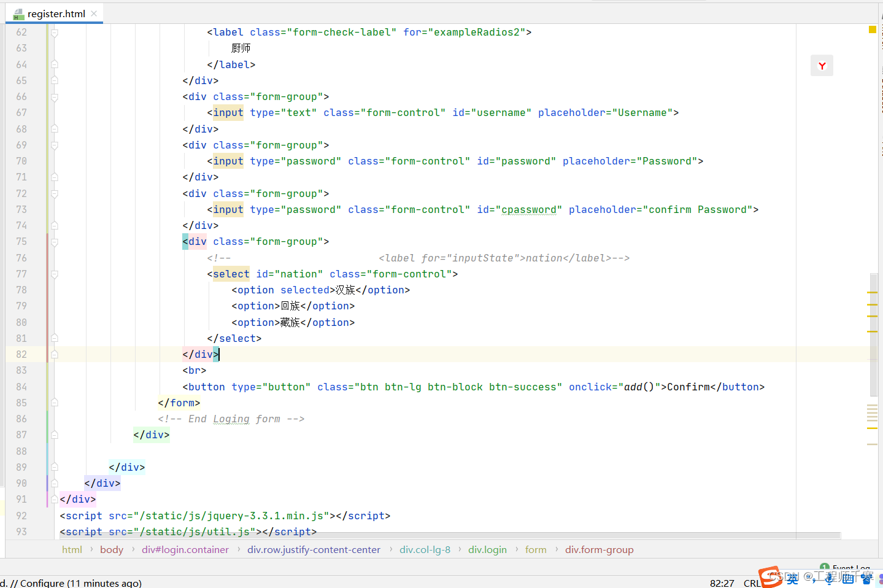The width and height of the screenshot is (883, 588).
Task: Collapse the form-group fold at line 66
Action: click(x=55, y=96)
